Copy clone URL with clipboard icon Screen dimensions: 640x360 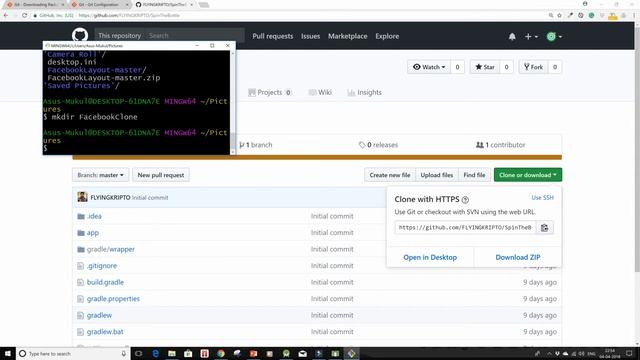(544, 227)
